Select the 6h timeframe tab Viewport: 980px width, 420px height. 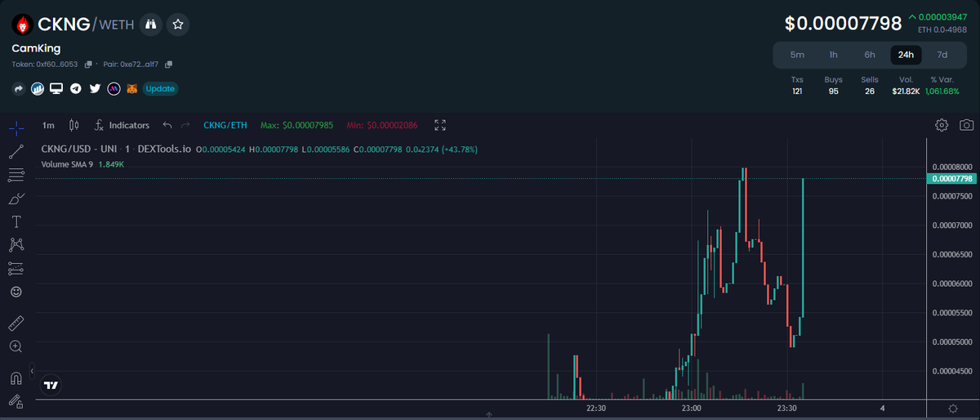click(x=870, y=55)
